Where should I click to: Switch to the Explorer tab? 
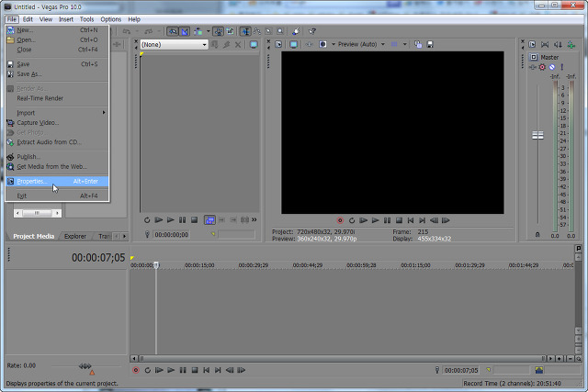pos(75,236)
